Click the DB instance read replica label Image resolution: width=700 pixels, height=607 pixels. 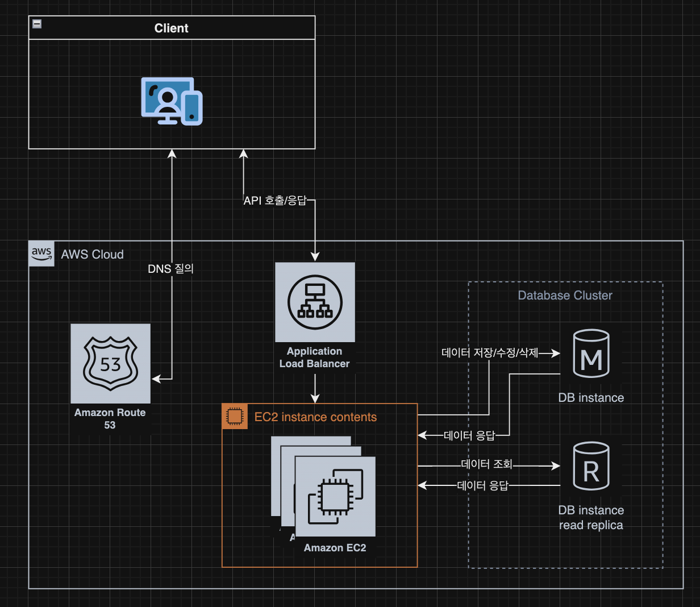click(x=591, y=518)
